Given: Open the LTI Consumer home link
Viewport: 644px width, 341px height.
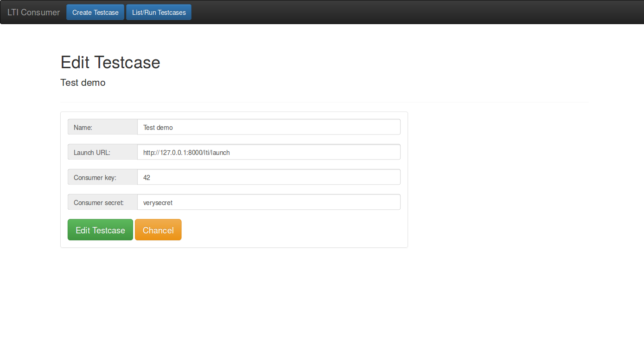Looking at the screenshot, I should coord(33,13).
